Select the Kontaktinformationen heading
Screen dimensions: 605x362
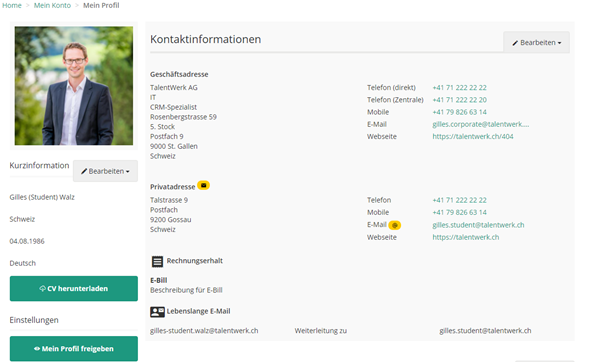pos(205,39)
